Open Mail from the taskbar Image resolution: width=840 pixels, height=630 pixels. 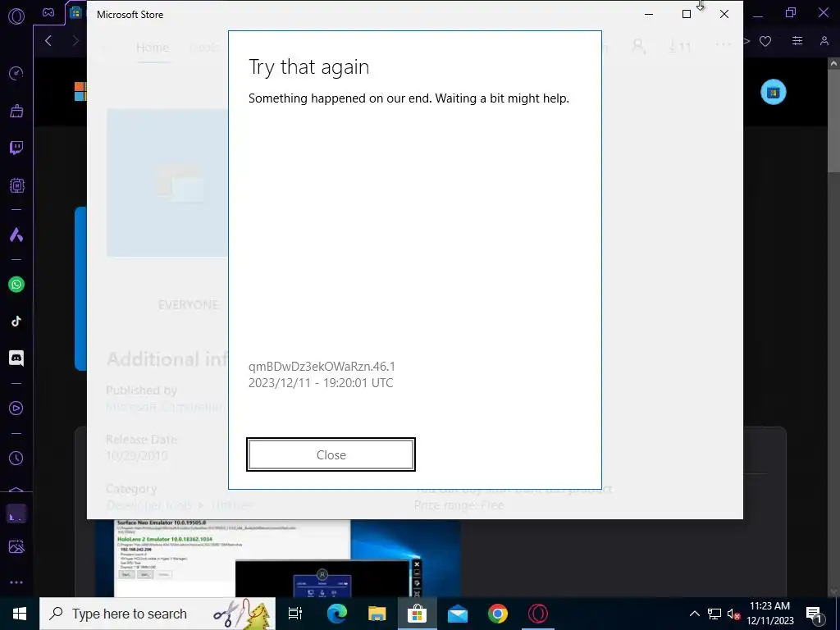458,614
